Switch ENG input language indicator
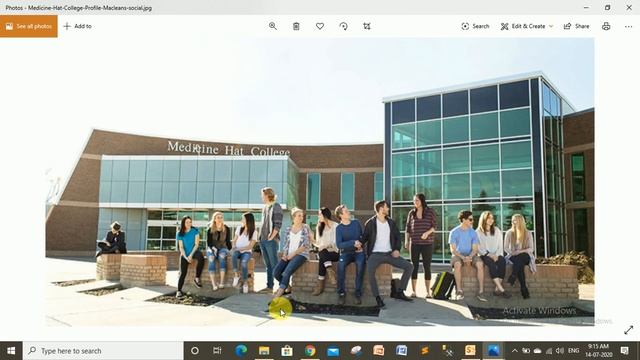This screenshot has width=640, height=360. pos(573,351)
